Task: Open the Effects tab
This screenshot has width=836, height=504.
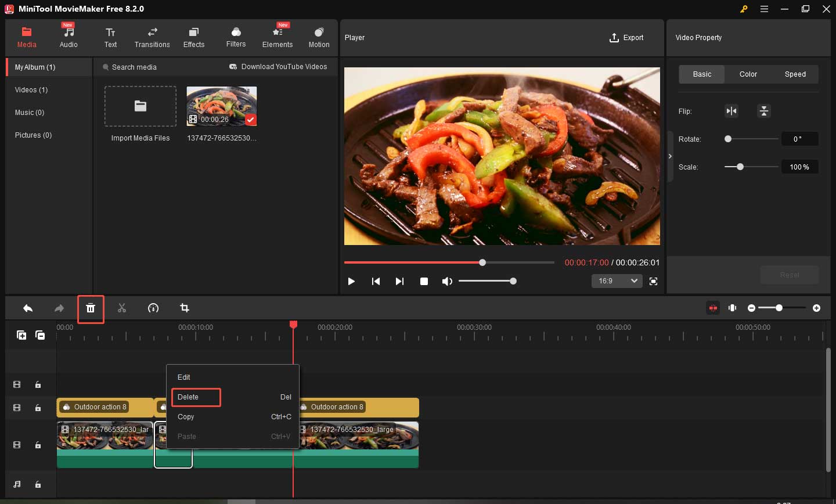Action: click(194, 37)
